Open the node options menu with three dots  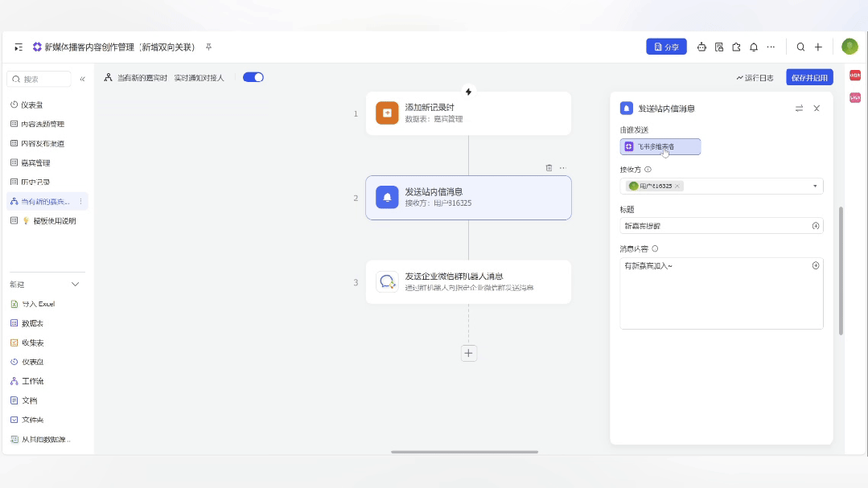[x=563, y=167]
